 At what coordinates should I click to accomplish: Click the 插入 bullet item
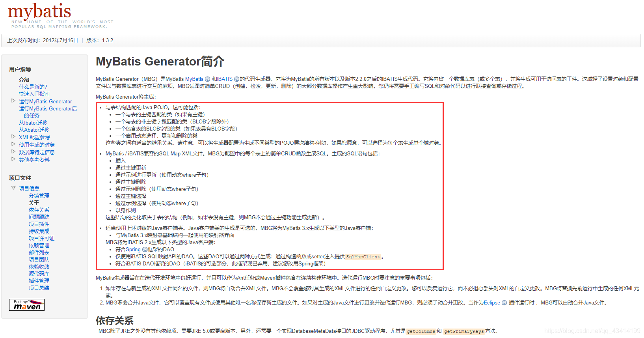pyautogui.click(x=121, y=161)
